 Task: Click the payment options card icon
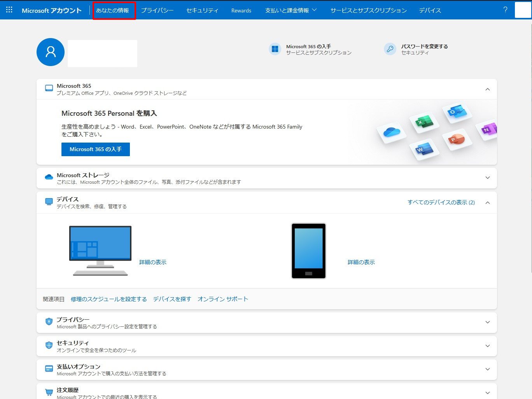click(49, 369)
